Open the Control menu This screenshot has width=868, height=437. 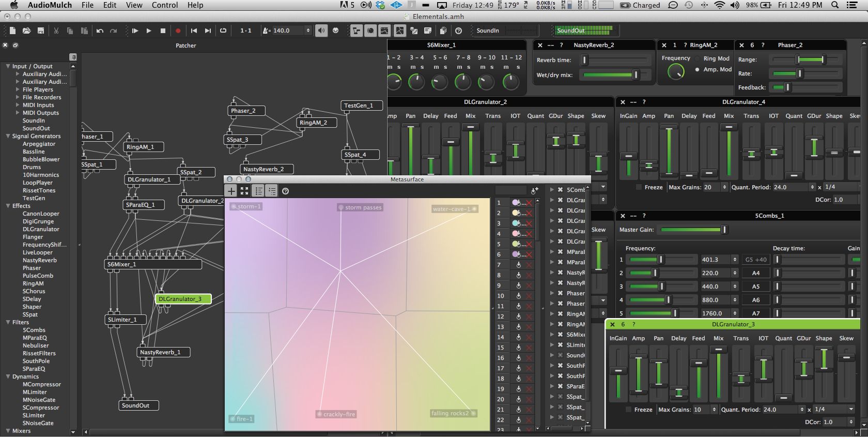[164, 5]
